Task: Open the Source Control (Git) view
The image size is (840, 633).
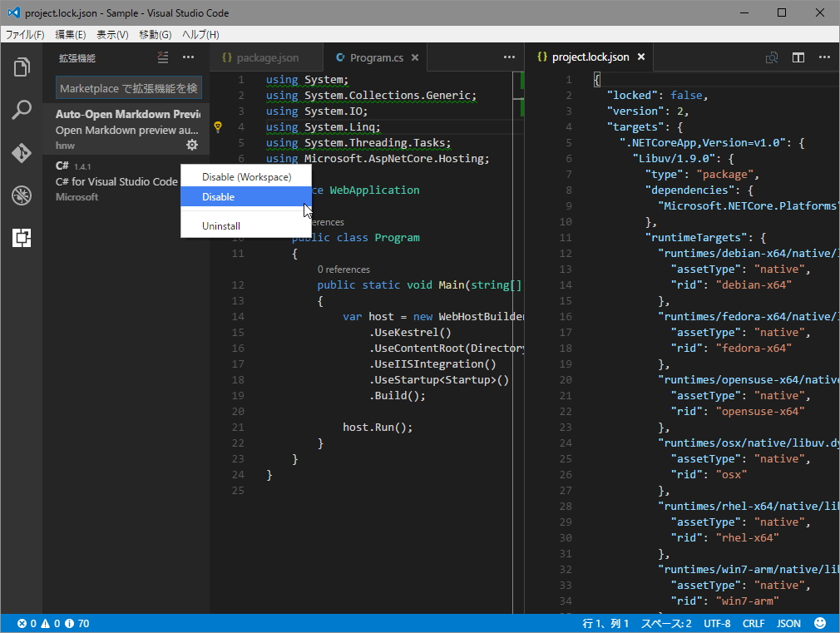Action: [x=22, y=153]
